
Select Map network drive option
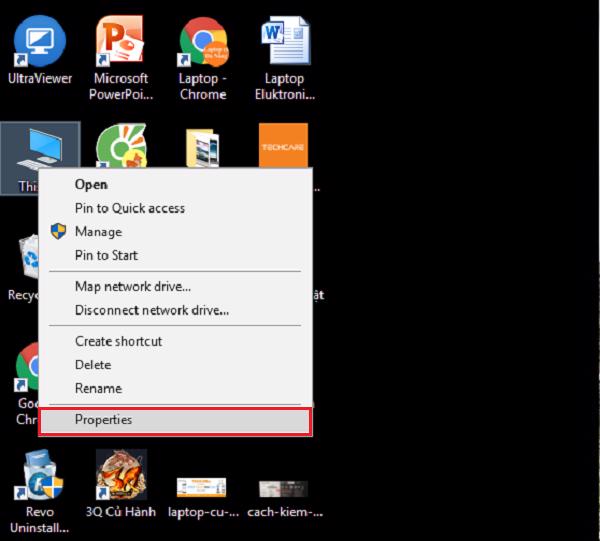coord(133,287)
